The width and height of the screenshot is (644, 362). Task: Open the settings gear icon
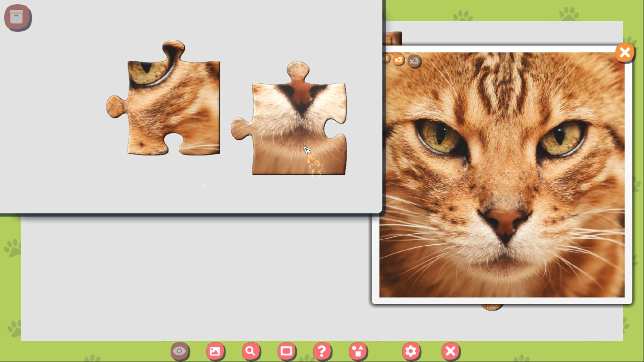click(x=411, y=351)
